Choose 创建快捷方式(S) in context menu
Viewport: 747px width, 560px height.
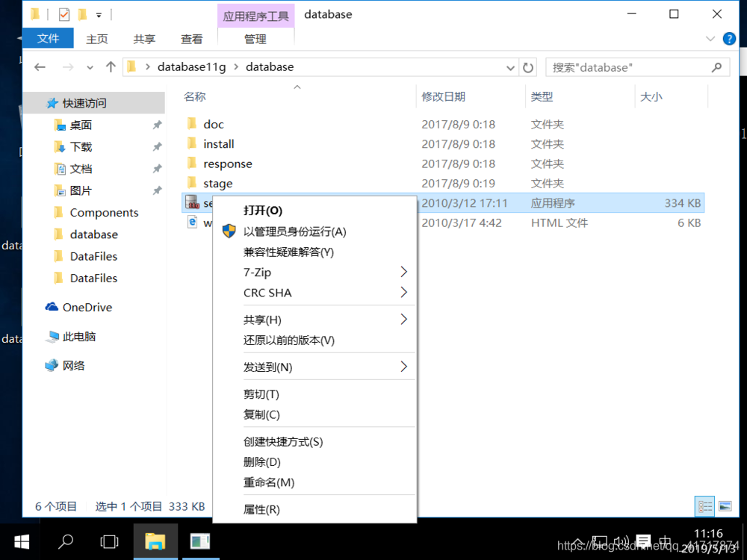tap(283, 441)
